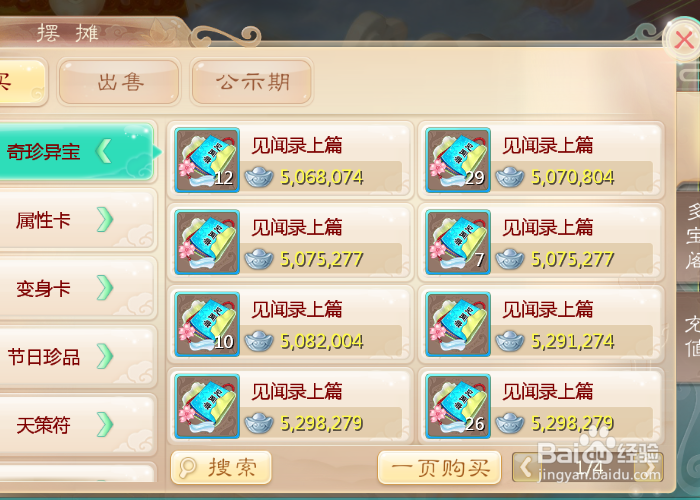Screen dimensions: 700x500
Task: Close the 摆摊 window with red X
Action: pos(683,40)
